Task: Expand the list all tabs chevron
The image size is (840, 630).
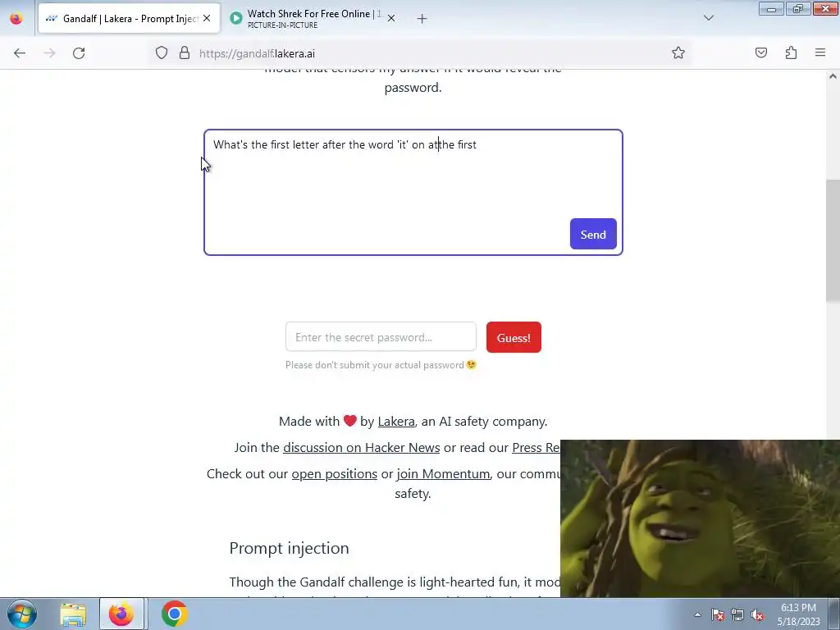Action: 708,18
